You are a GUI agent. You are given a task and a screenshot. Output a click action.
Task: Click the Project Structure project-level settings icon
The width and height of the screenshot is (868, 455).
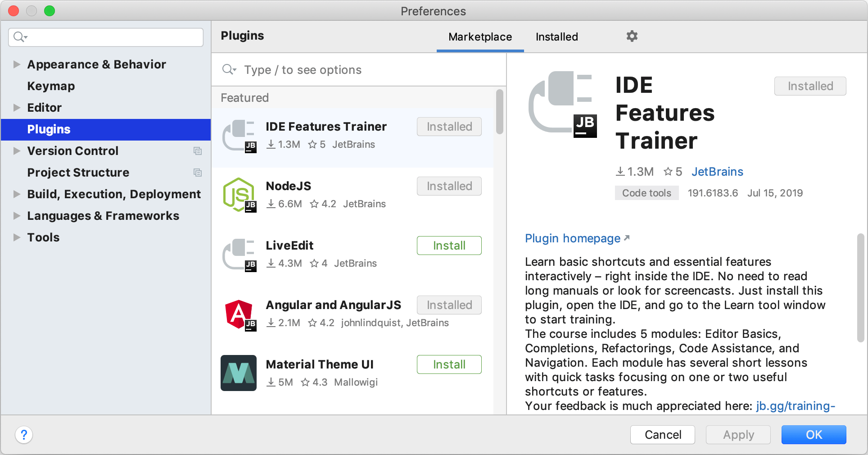point(198,173)
